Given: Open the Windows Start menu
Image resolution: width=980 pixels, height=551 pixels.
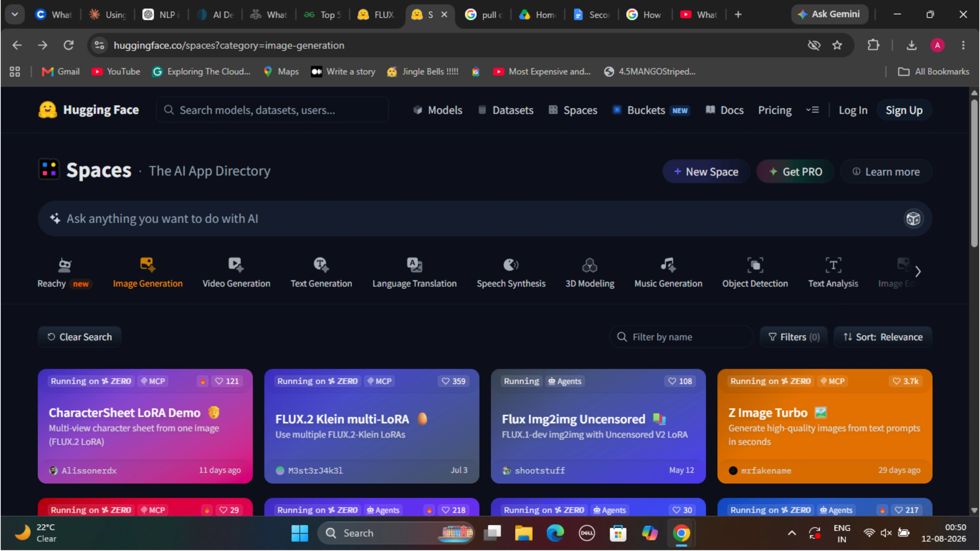Looking at the screenshot, I should [x=300, y=533].
